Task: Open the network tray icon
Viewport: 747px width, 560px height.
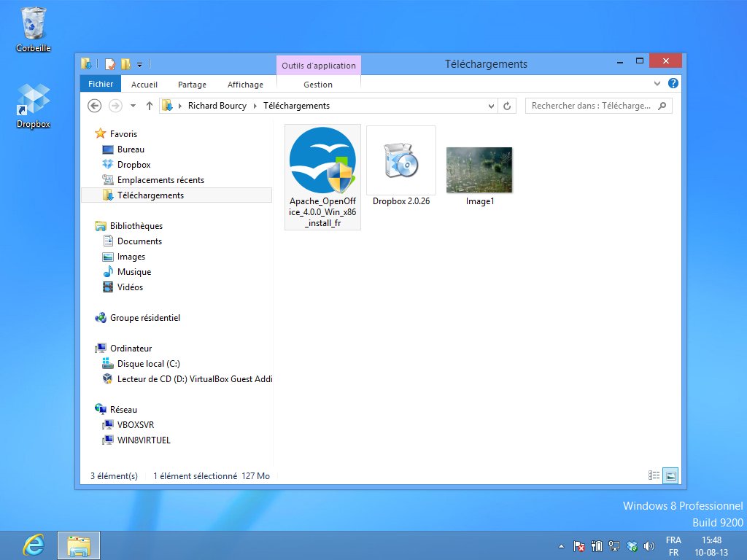Action: [x=614, y=546]
